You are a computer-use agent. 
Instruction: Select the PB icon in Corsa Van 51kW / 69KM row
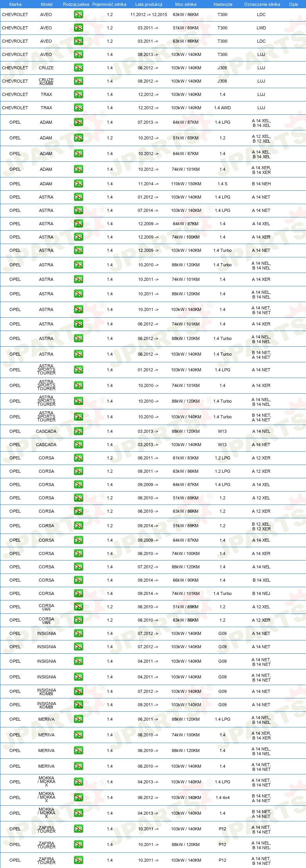coord(78,607)
